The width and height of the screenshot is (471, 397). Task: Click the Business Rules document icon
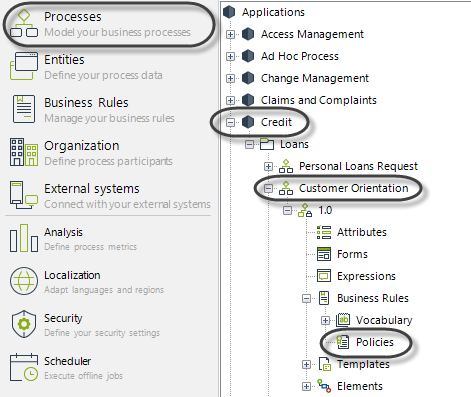coord(24,109)
